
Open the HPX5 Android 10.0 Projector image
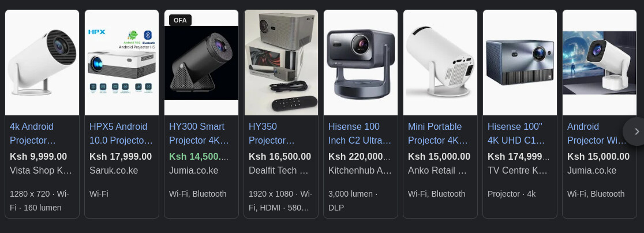pyautogui.click(x=122, y=62)
